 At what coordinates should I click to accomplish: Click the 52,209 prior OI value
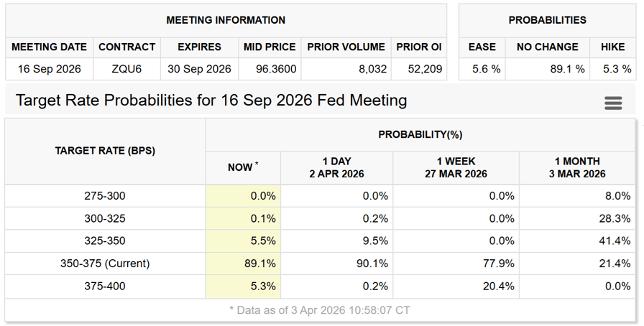coord(419,70)
